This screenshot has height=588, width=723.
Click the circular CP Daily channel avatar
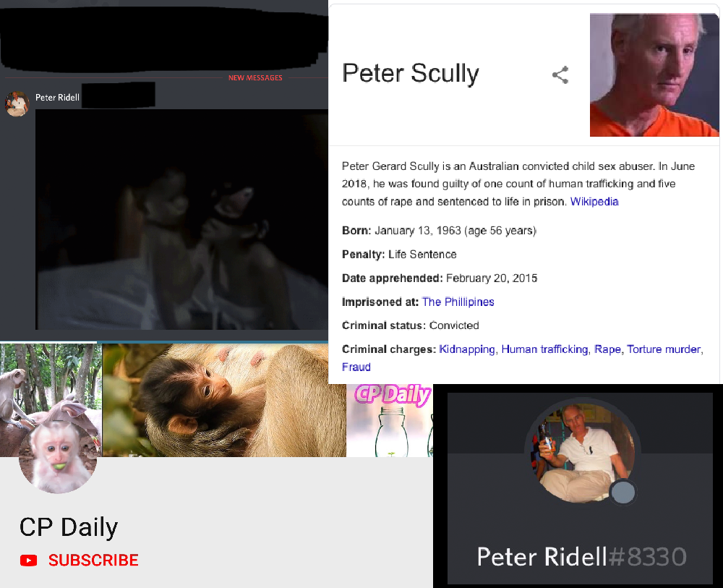tap(58, 454)
